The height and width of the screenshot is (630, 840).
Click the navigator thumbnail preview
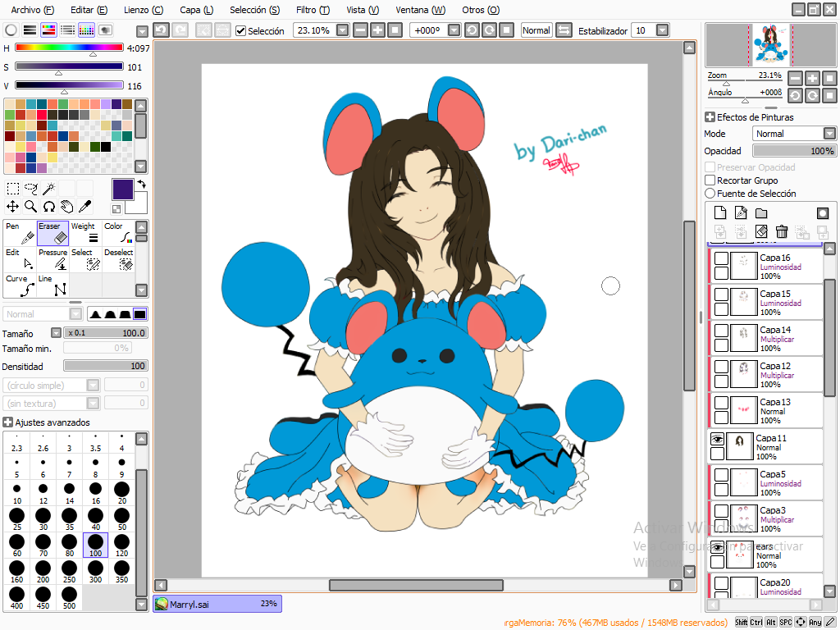pyautogui.click(x=771, y=45)
